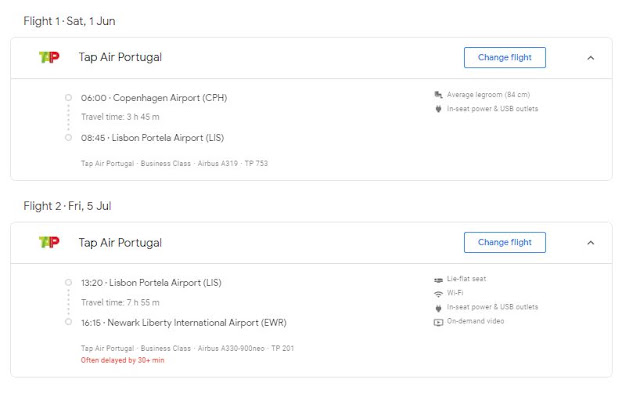Click the Airbus A319 TP 753 details line
The height and width of the screenshot is (394, 640).
(x=174, y=163)
